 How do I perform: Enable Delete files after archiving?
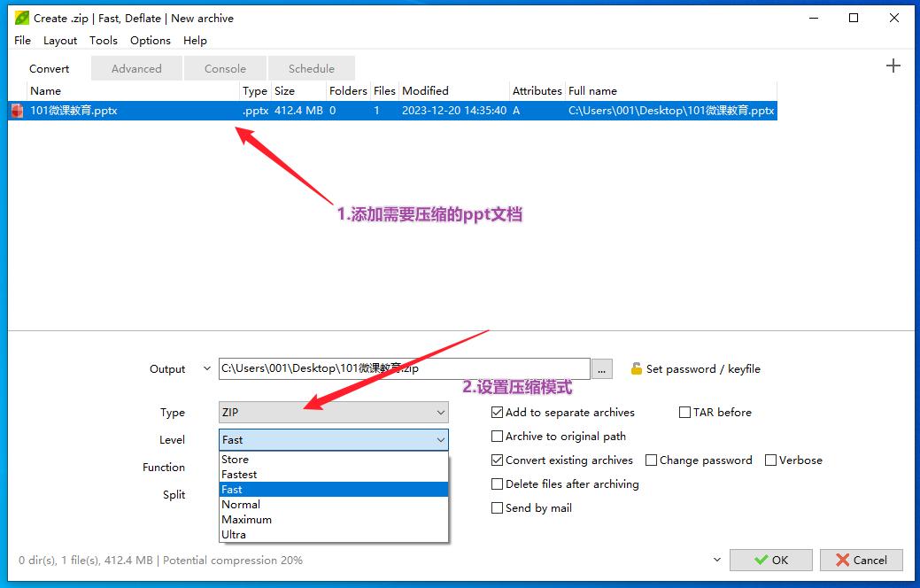click(x=498, y=484)
